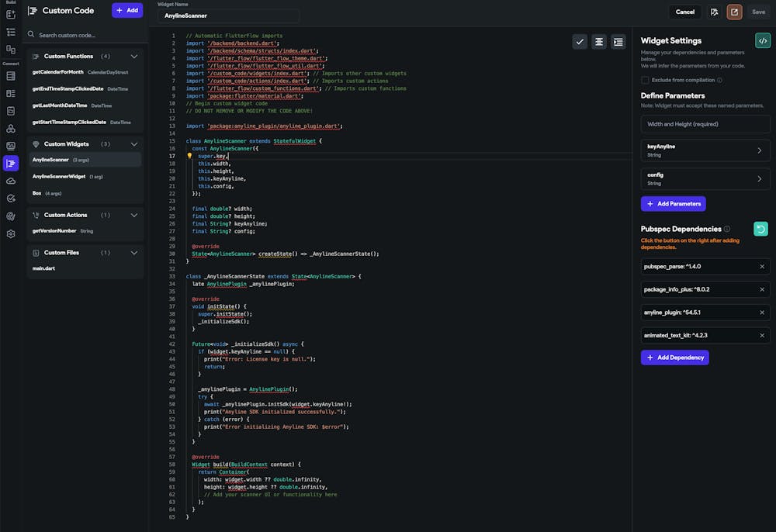Expand the keyAnyline parameter details

(x=758, y=150)
